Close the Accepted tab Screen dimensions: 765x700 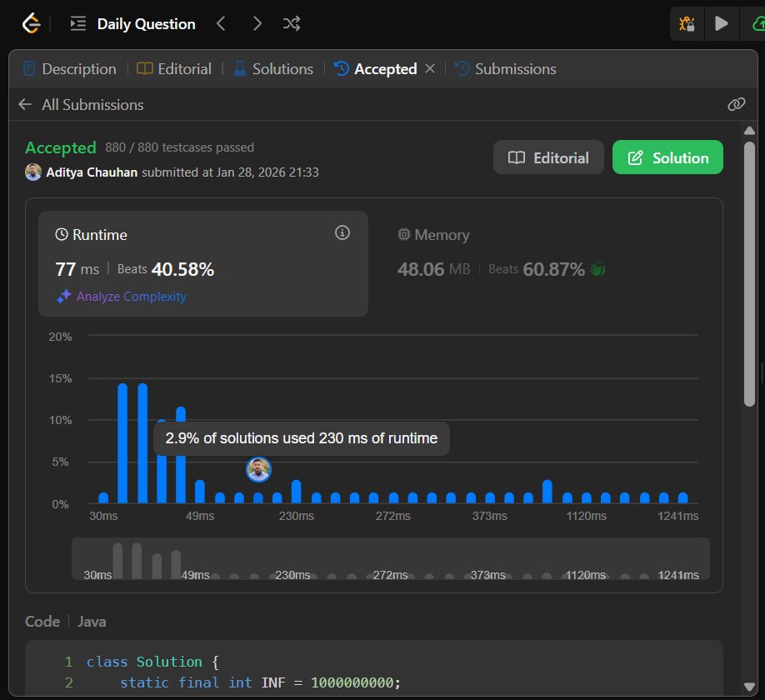pyautogui.click(x=430, y=69)
